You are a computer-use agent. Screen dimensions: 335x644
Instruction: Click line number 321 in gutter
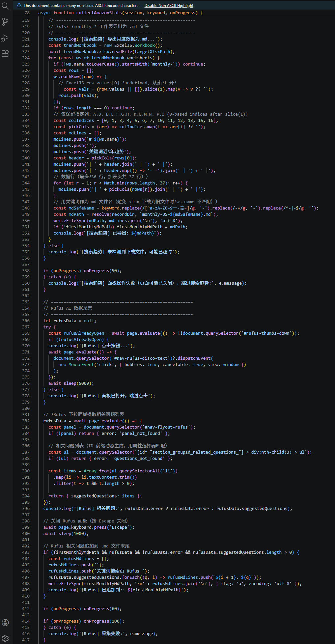point(26,39)
